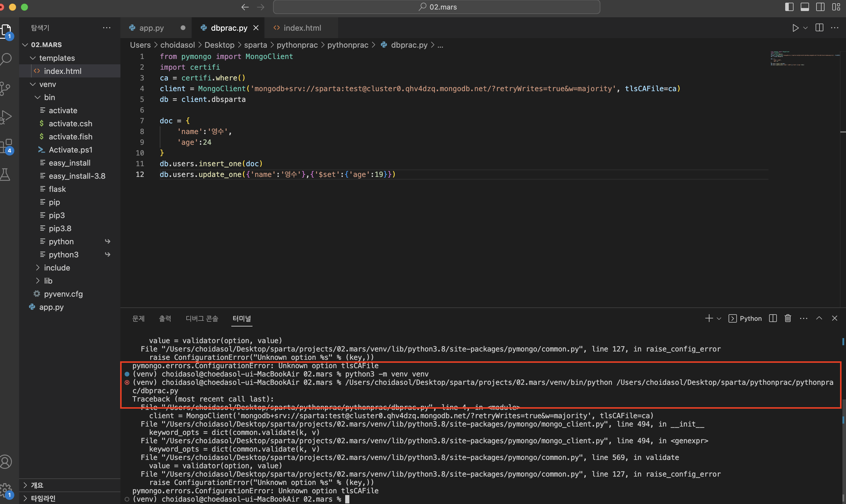Screen dimensions: 846x504
Task: Run the Python file with play button
Action: tap(795, 28)
